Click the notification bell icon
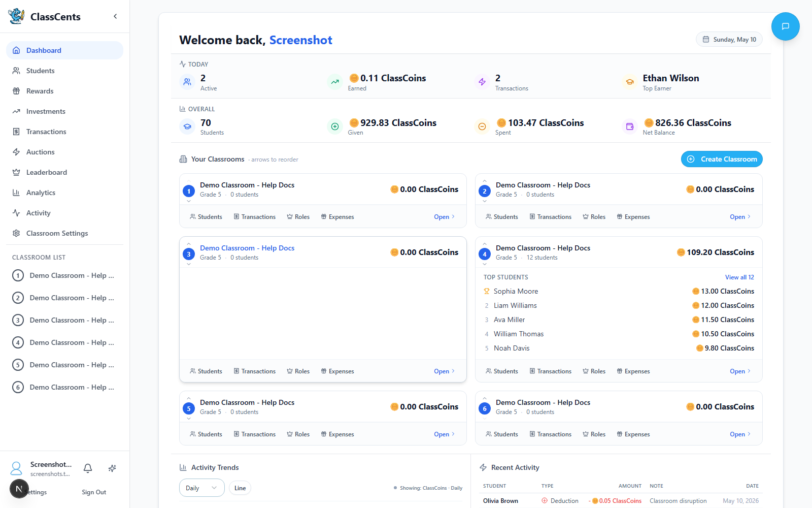This screenshot has height=508, width=812. [88, 468]
